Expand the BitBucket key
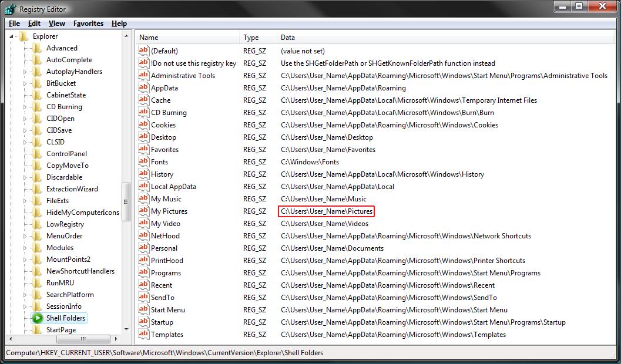The image size is (621, 364). coord(25,83)
